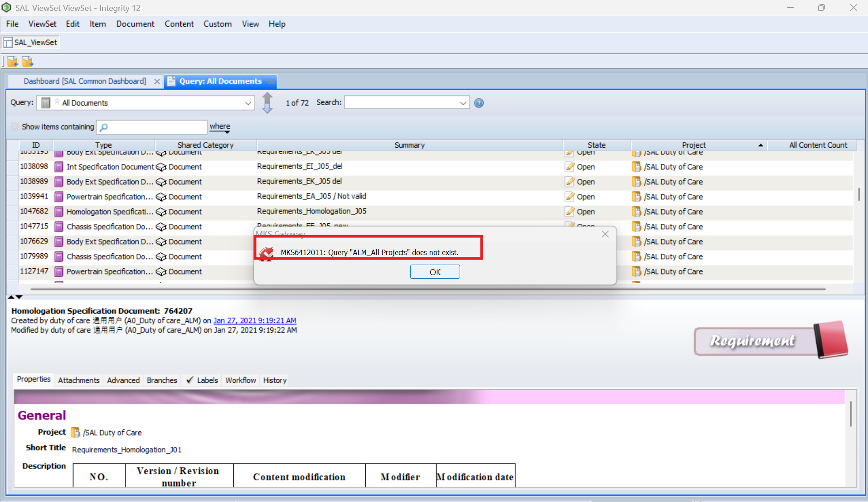868x502 pixels.
Task: Open the Document menu
Action: click(x=135, y=24)
